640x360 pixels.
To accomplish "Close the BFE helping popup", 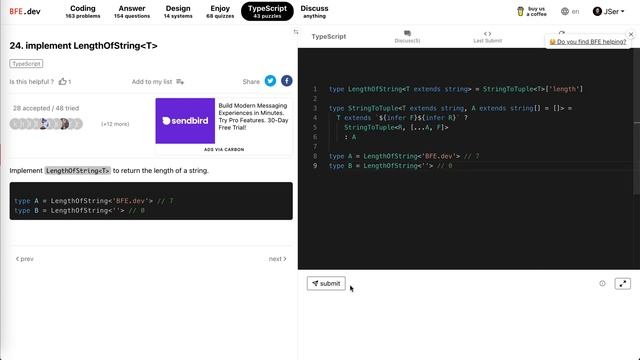I will pos(631,35).
